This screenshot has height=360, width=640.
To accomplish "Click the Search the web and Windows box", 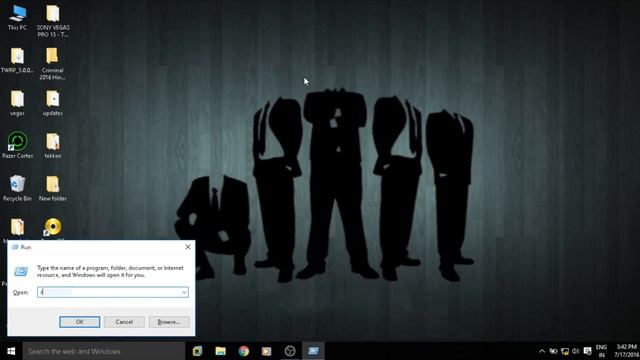I will pyautogui.click(x=104, y=351).
